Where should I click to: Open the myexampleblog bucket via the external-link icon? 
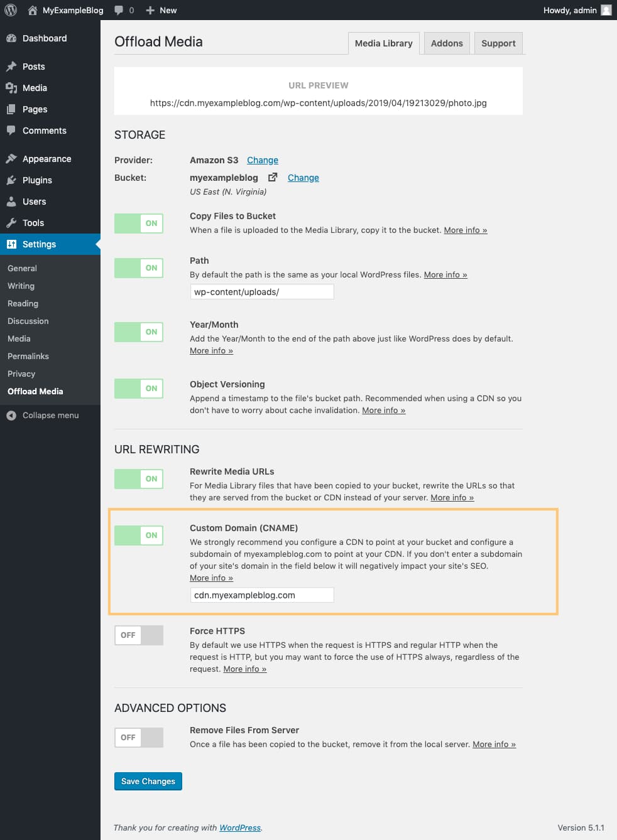[x=272, y=177]
